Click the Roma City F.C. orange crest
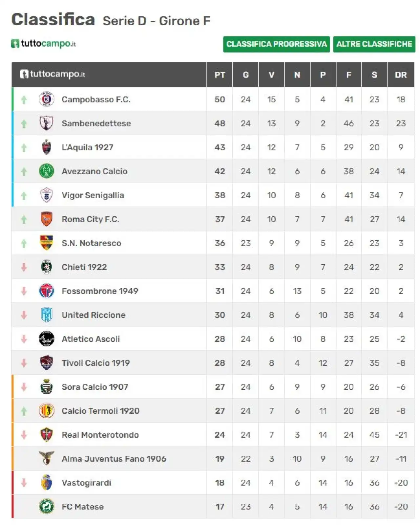Image resolution: width=420 pixels, height=527 pixels. point(46,219)
